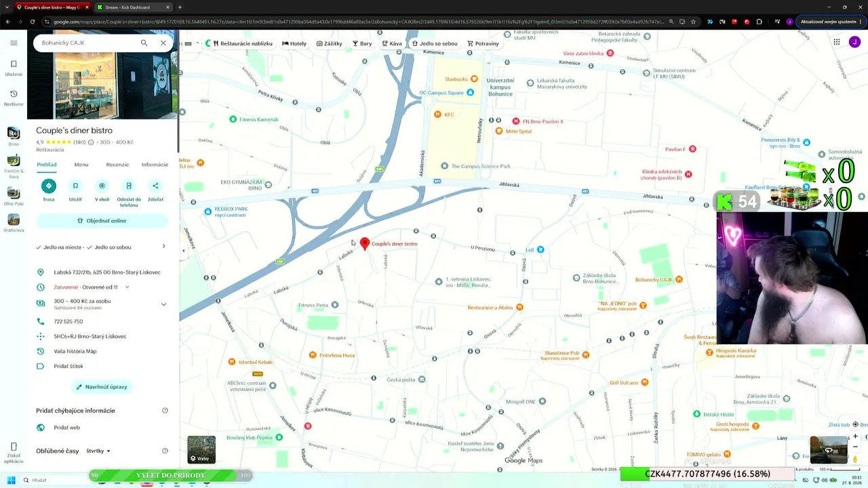Switch to the Stream - Kick Dashboard browser tab
The image size is (868, 488).
coord(132,7)
